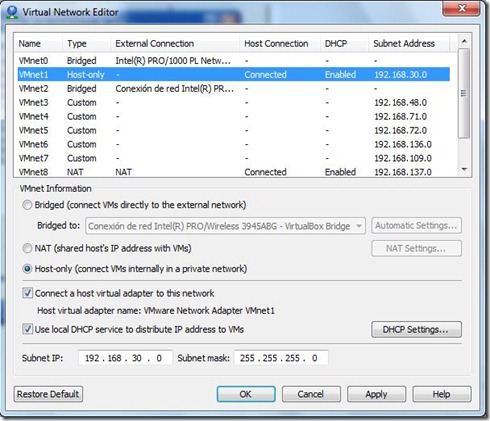
Task: Select the VMnet2 row
Action: pyautogui.click(x=233, y=89)
